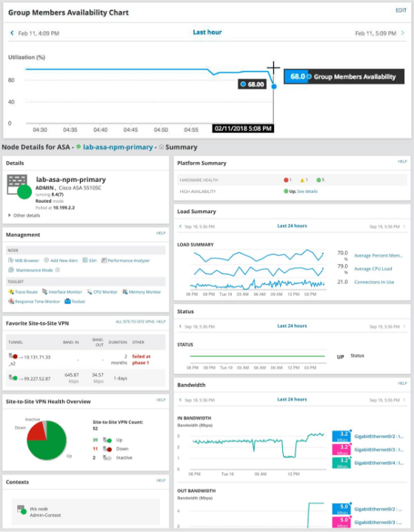This screenshot has height=532, width=414.
Task: Click blue 3.2 Mbps In Bandwidth swatch
Action: (x=341, y=436)
